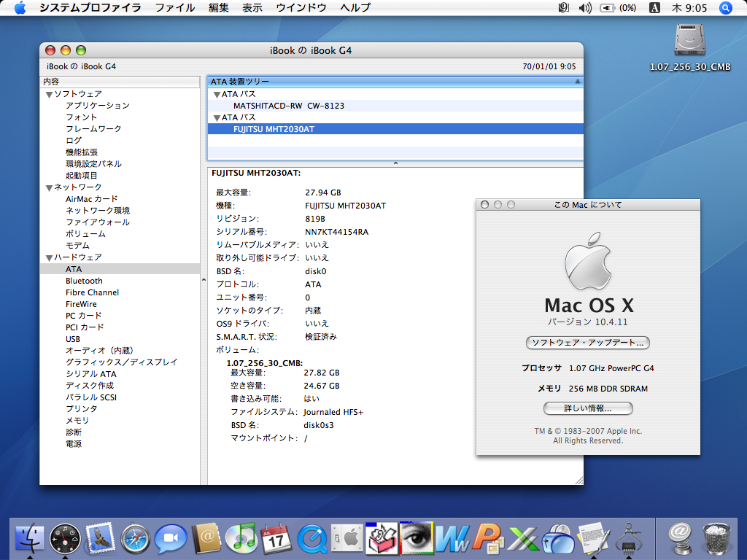Open the ウインドウ menu in menu bar

tap(301, 8)
